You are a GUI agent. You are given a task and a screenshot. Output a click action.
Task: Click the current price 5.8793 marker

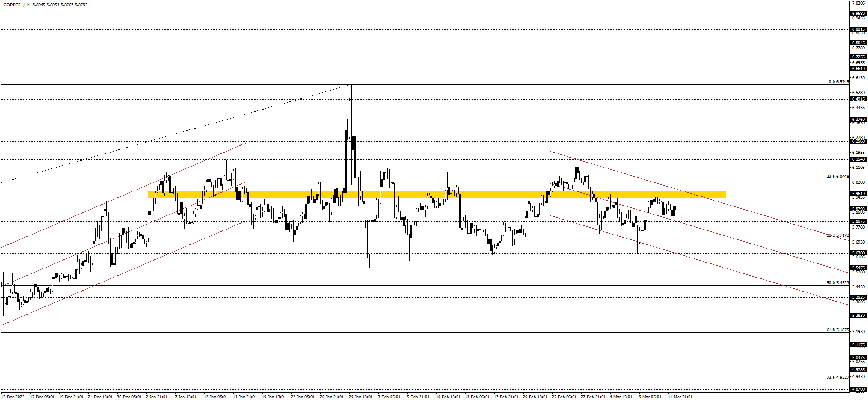858,209
